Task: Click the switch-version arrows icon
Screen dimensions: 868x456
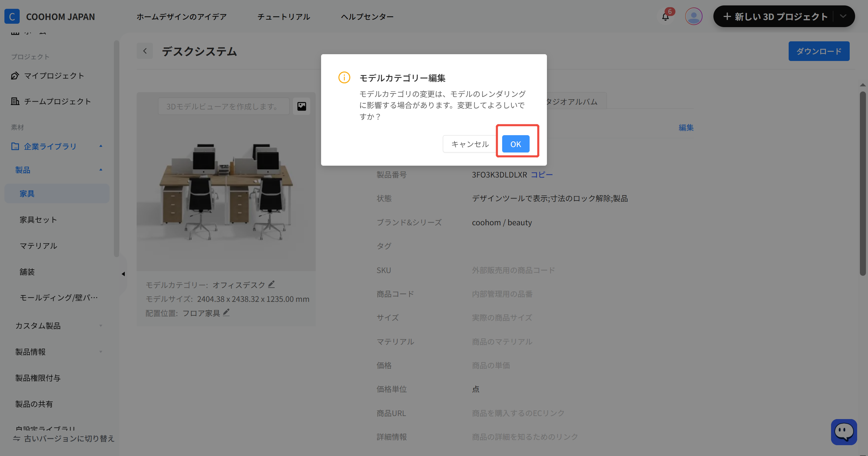Action: click(17, 438)
